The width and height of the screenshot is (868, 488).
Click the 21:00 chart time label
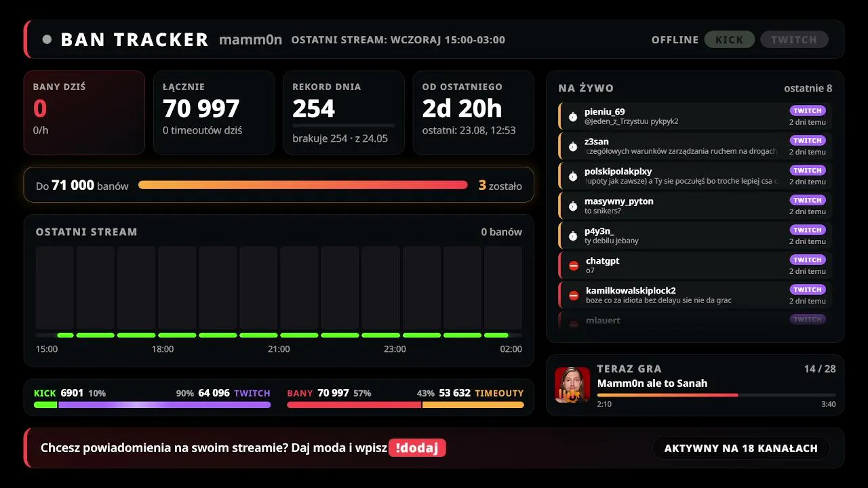(x=279, y=349)
